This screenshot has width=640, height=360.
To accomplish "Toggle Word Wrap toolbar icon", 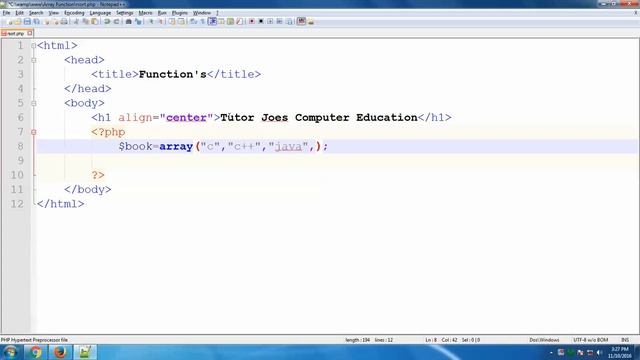I will 193,21.
